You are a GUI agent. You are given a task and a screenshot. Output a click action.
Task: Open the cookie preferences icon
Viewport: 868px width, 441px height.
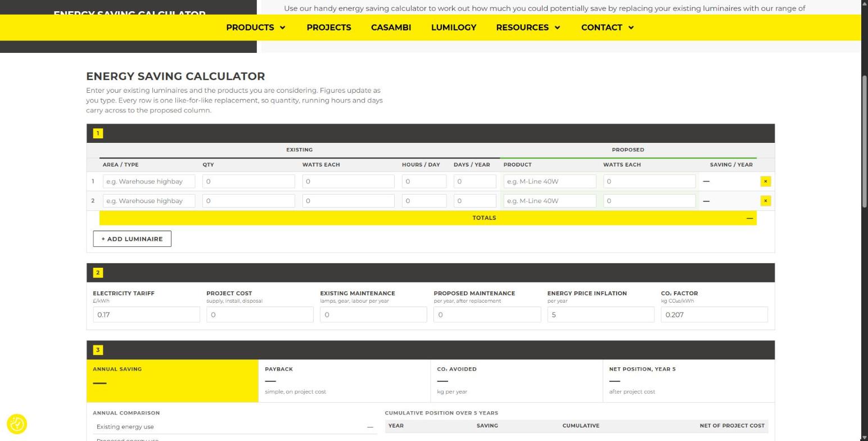pyautogui.click(x=17, y=424)
